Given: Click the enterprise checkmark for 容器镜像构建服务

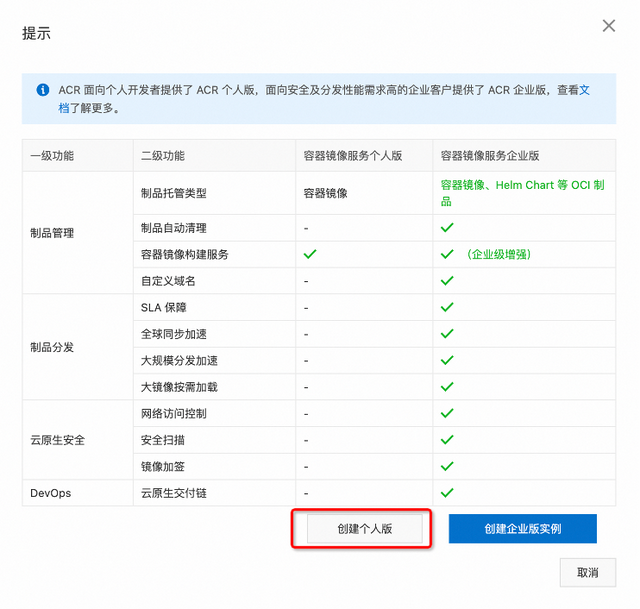Looking at the screenshot, I should click(447, 254).
